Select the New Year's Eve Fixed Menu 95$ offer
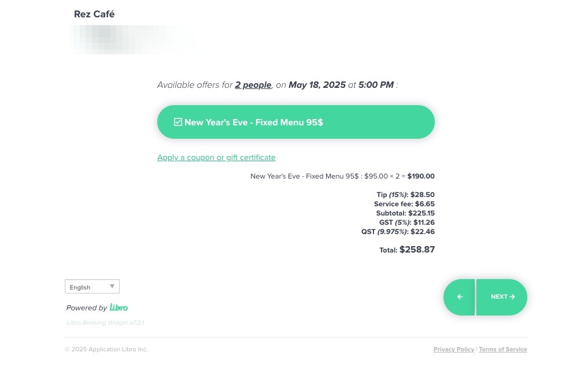Screen dimensions: 588x386 [x=295, y=122]
